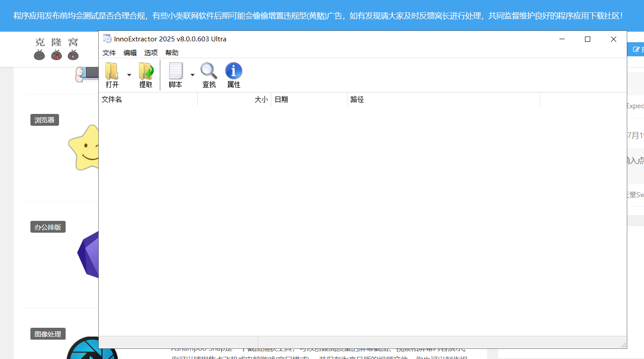Click the 克隆窝 site logo
The height and width of the screenshot is (359, 644).
[56, 48]
